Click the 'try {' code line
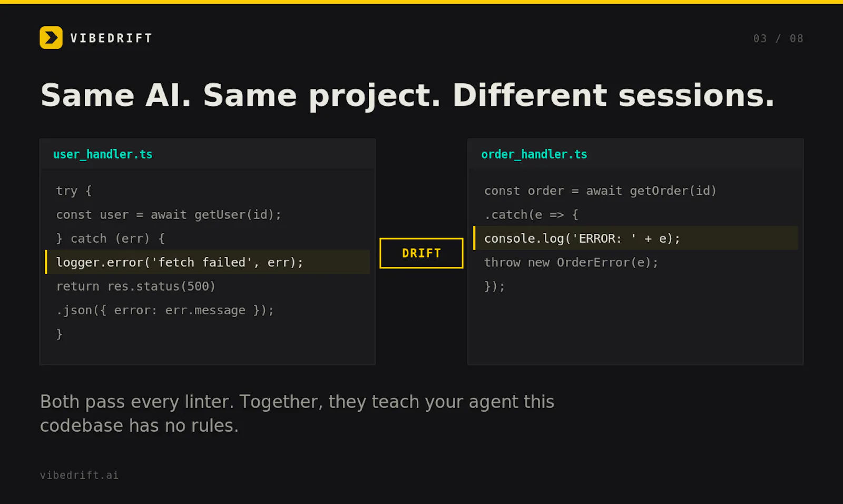This screenshot has height=504, width=843. [74, 191]
